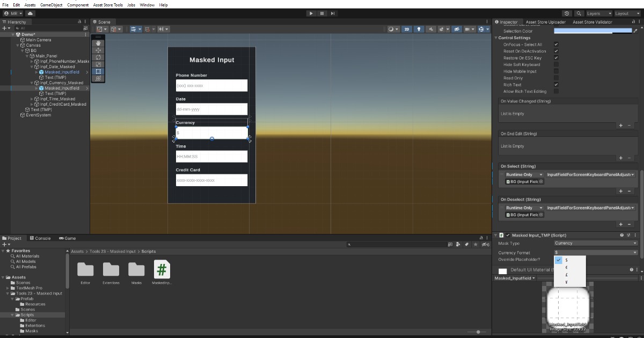Screen dimensions: 644x338
Task: Activate the Rect Transform tool
Action: (98, 71)
